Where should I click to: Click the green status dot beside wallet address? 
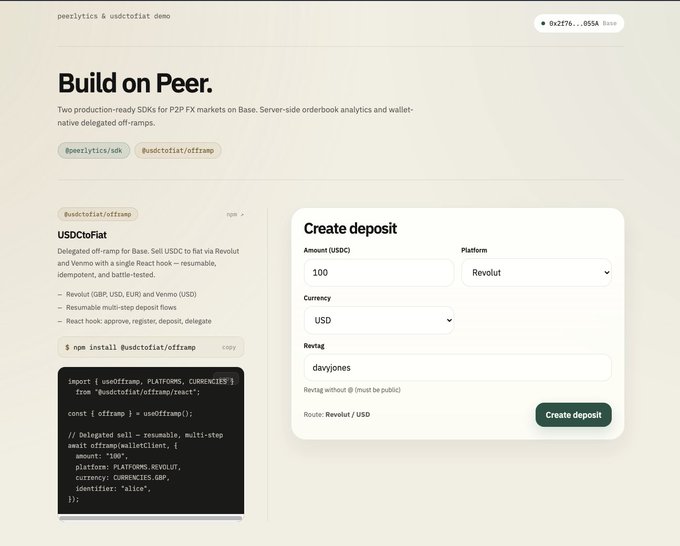pyautogui.click(x=543, y=23)
